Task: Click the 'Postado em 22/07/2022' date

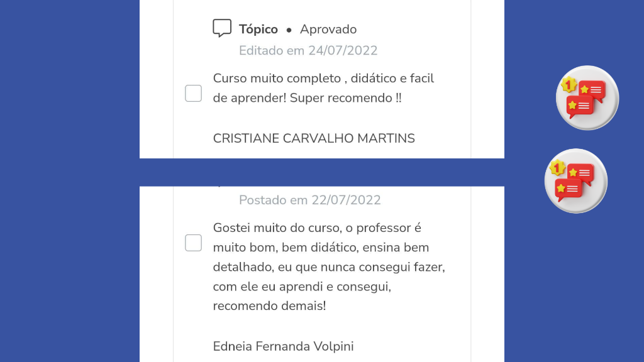Action: click(x=309, y=200)
